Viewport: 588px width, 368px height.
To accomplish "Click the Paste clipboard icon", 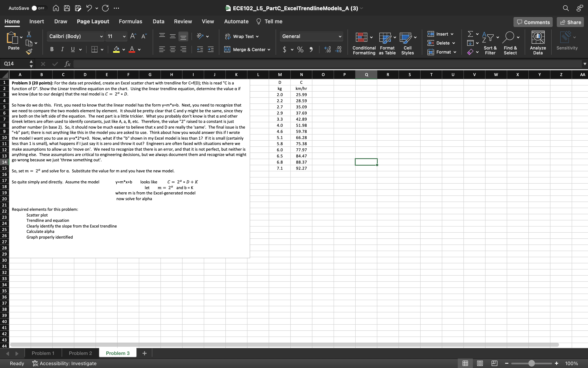I will (12, 38).
